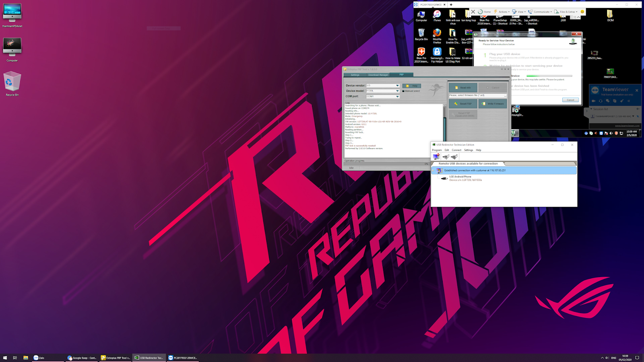Select Mozilla Firefox icon on the remote desktop

(437, 36)
